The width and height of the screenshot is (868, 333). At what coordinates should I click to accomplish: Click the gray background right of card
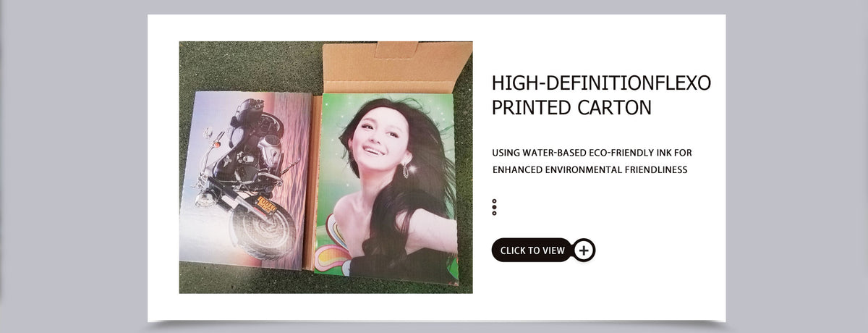(x=796, y=166)
